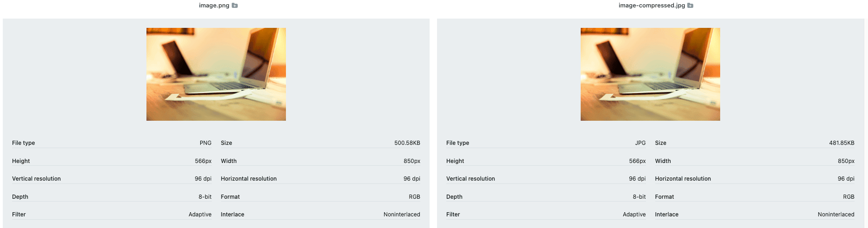Click the folder-plus icon beside image.png
Image resolution: width=868 pixels, height=228 pixels.
pos(235,6)
